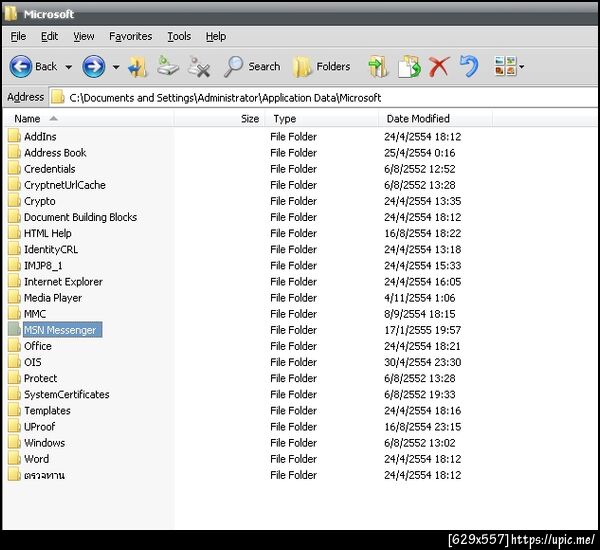
Task: Click the Forward arrow icon
Action: (x=93, y=66)
